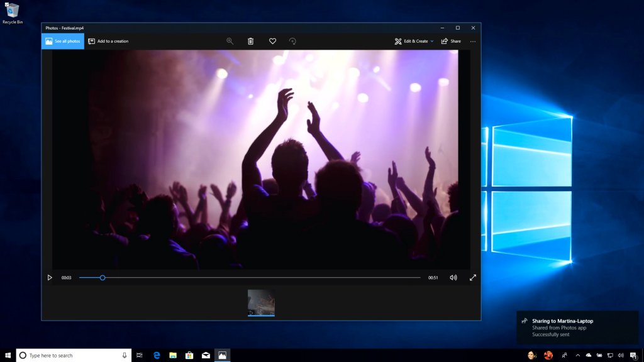Open Edit & Create options

tap(413, 41)
